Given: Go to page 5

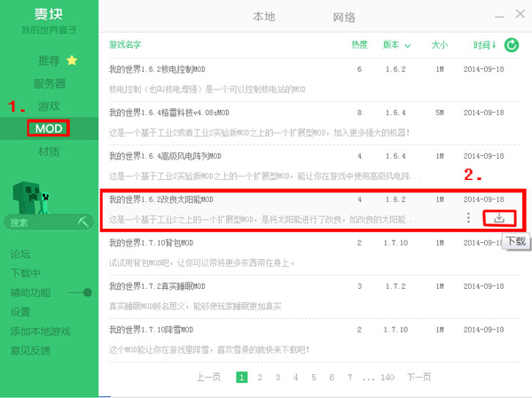Looking at the screenshot, I should [x=314, y=378].
